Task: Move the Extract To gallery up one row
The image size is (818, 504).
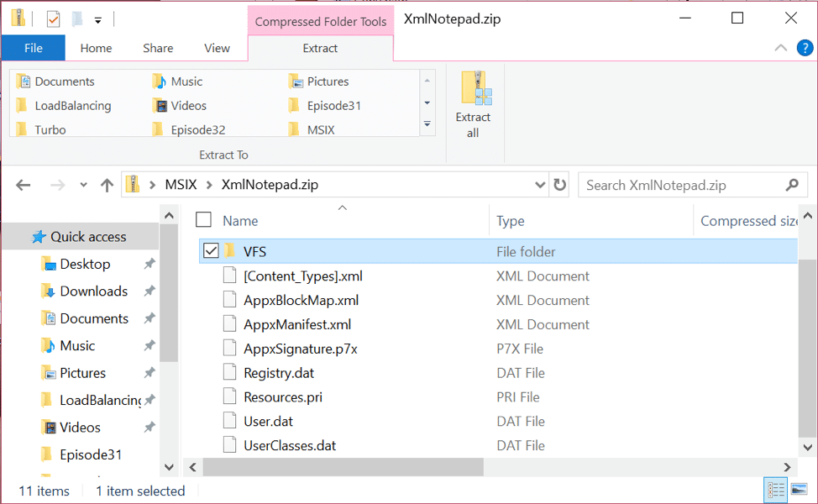Action: pyautogui.click(x=427, y=81)
